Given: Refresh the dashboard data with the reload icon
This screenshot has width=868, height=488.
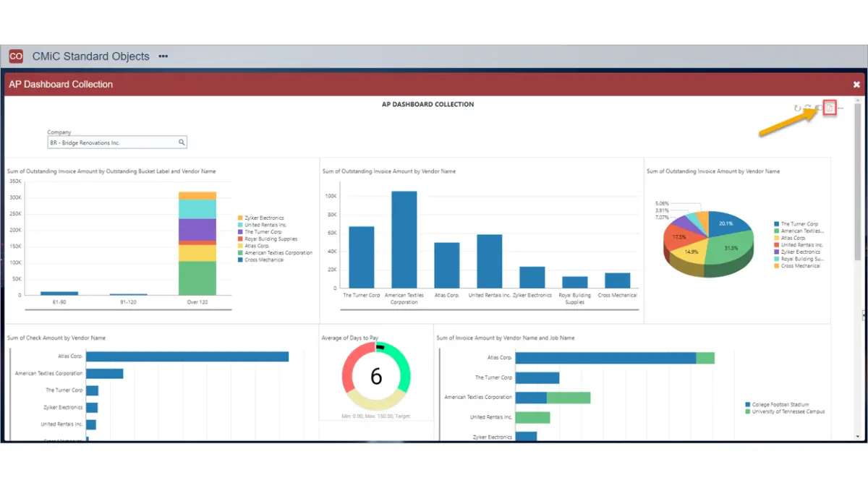Looking at the screenshot, I should click(x=798, y=108).
